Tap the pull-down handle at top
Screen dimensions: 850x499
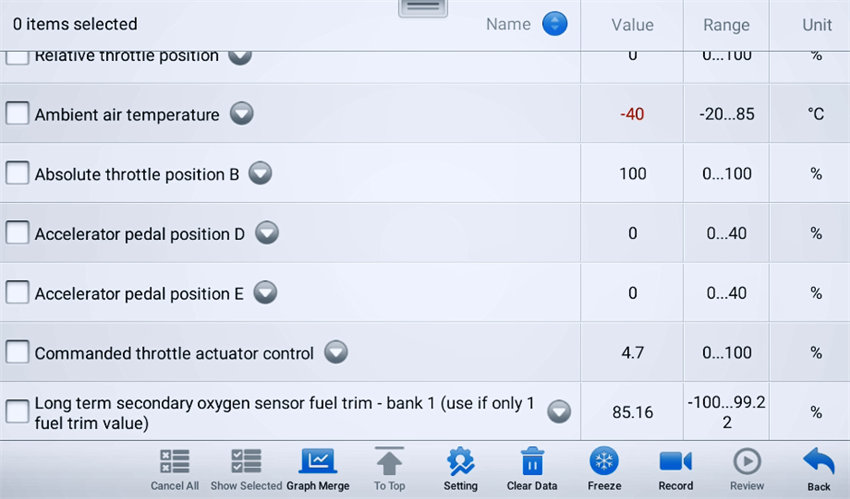coord(423,6)
